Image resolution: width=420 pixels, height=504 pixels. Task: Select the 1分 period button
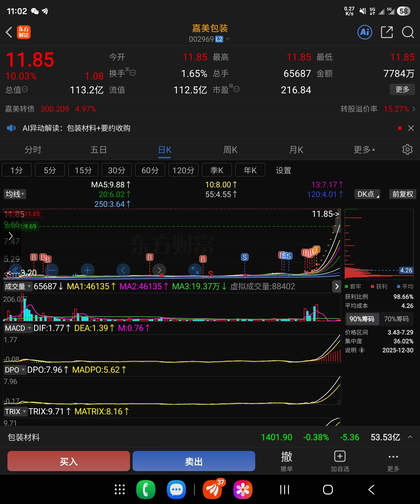(16, 170)
